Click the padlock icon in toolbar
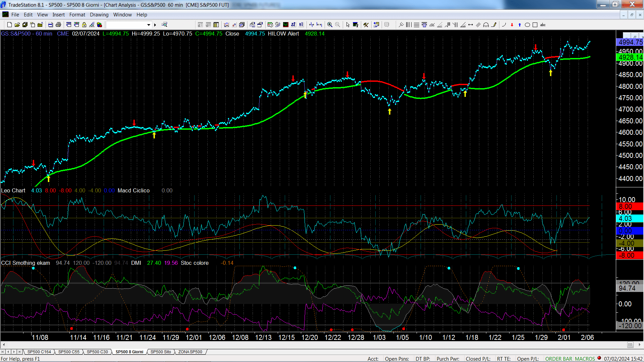Image resolution: width=644 pixels, height=362 pixels. click(84, 25)
